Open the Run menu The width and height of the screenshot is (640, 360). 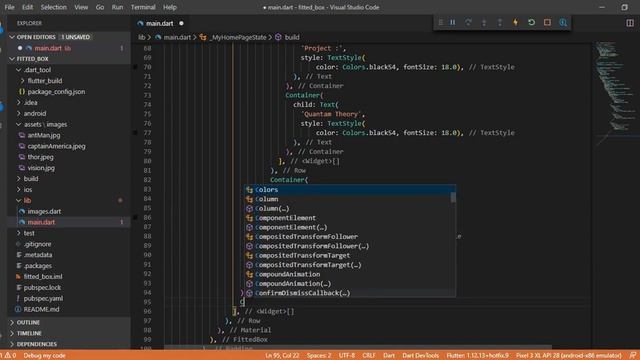(x=117, y=7)
